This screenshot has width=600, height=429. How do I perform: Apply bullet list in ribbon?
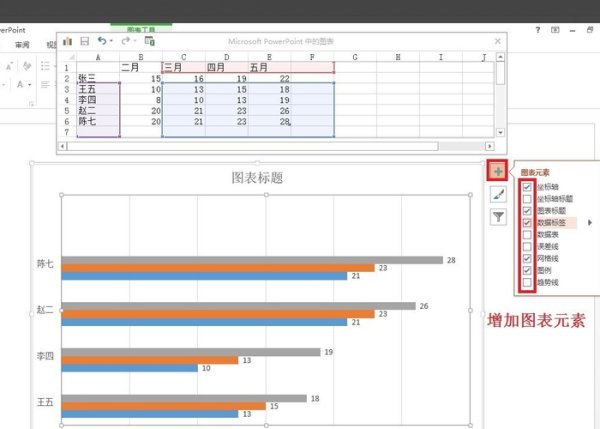click(x=45, y=66)
